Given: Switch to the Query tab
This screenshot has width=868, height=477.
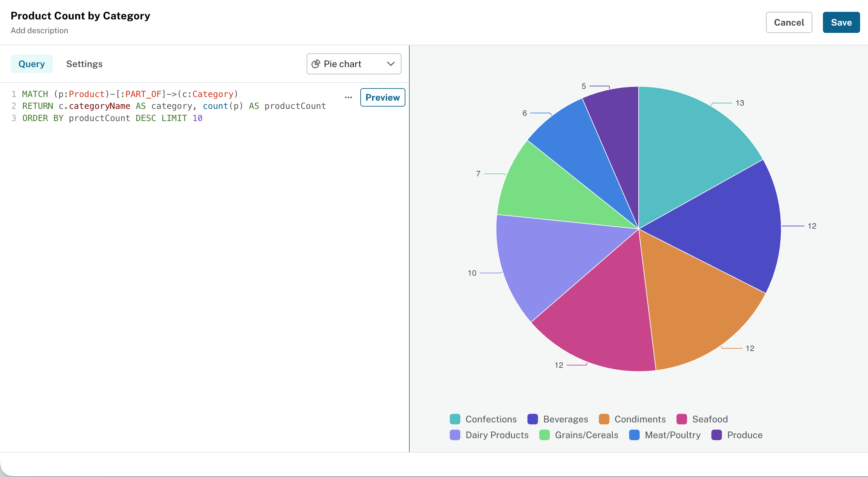Looking at the screenshot, I should click(x=32, y=64).
